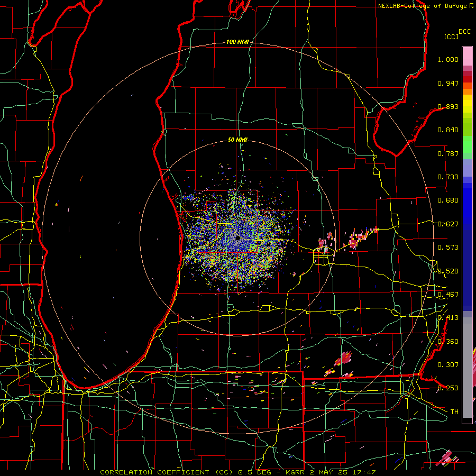Select the 0.947 scale value
The height and width of the screenshot is (476, 476).
pos(448,83)
